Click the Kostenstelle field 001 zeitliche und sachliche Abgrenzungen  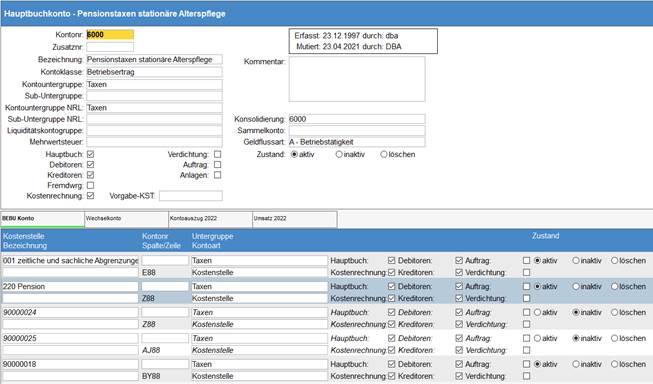click(x=70, y=261)
